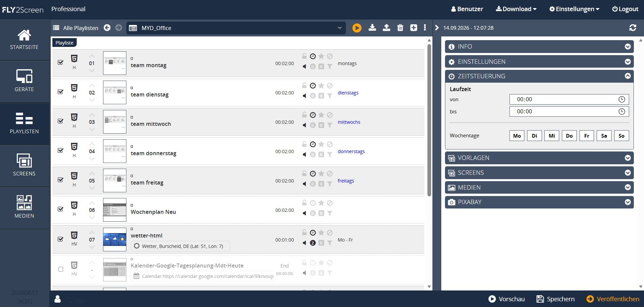644x307 pixels.
Task: Click the clock schedule icon for team freitag
Action: point(313,173)
